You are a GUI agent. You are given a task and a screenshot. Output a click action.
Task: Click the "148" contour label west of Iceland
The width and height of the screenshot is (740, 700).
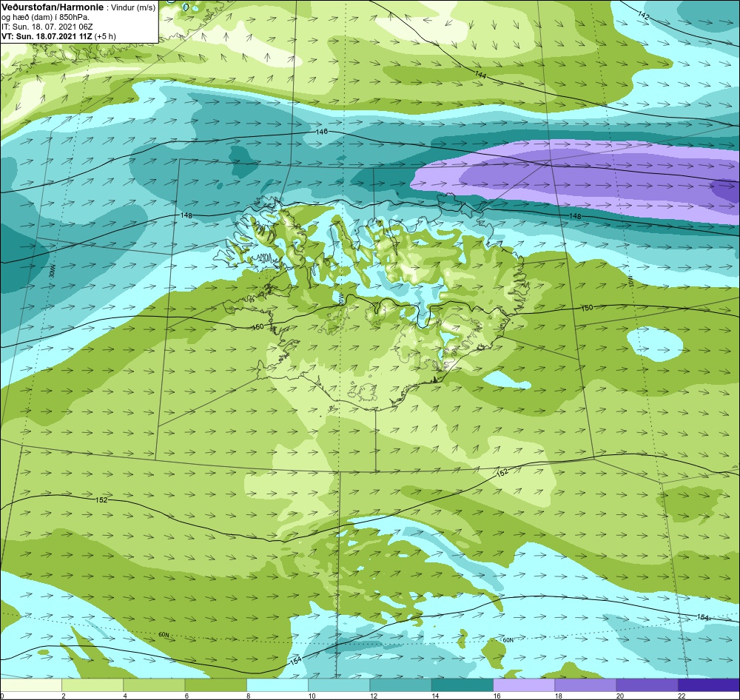[186, 215]
